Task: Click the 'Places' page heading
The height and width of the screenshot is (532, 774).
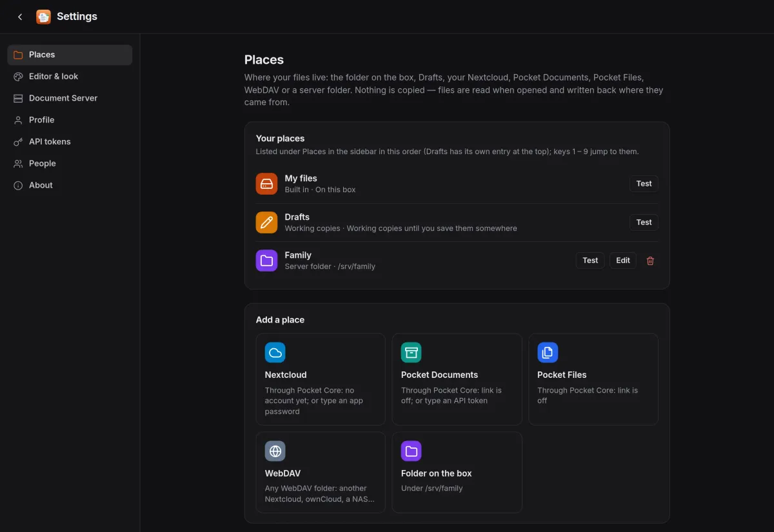Action: 264,60
